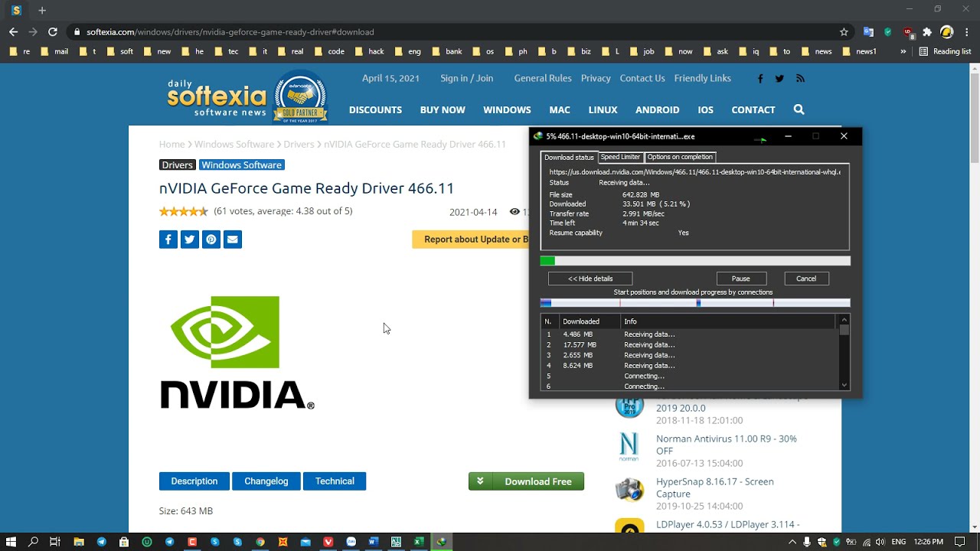Open the Drivers breadcrumb link
Viewport: 980px width, 551px height.
click(x=299, y=144)
